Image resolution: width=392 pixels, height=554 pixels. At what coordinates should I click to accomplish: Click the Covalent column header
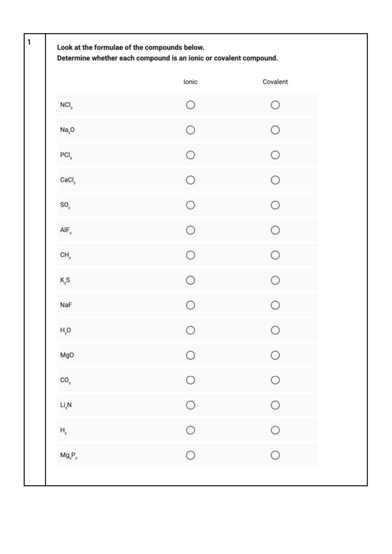point(275,82)
